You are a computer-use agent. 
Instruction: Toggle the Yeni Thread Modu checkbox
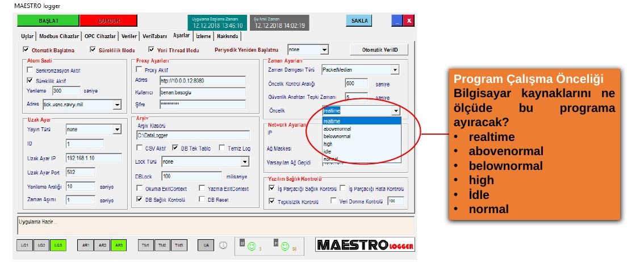pos(151,50)
